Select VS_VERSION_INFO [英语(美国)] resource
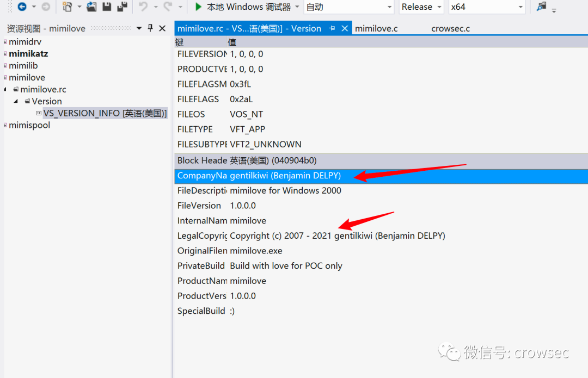 pyautogui.click(x=105, y=113)
